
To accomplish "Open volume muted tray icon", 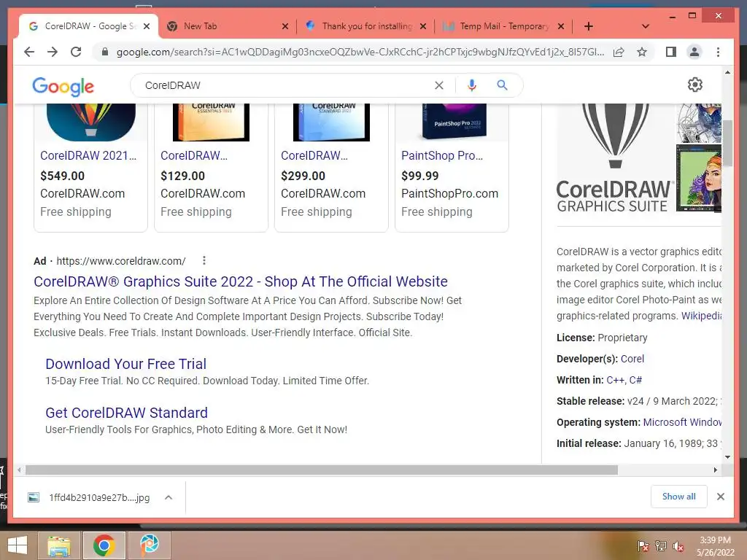I will [x=678, y=545].
